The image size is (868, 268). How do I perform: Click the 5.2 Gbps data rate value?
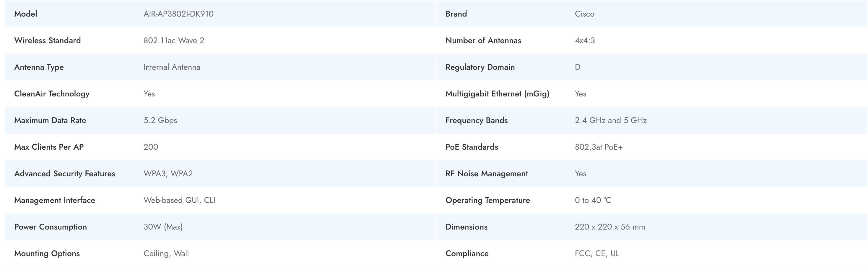click(x=160, y=120)
